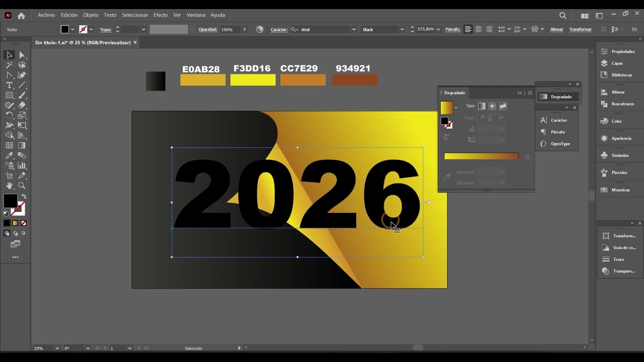The image size is (644, 362).
Task: Open the Edición menu
Action: pyautogui.click(x=69, y=15)
